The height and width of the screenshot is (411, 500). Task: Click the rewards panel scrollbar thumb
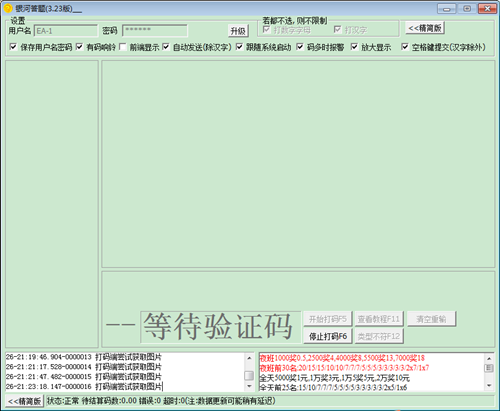coord(489,368)
